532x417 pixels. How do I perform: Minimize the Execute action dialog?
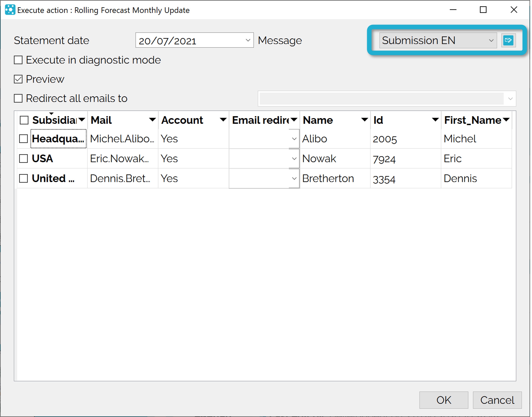[453, 10]
